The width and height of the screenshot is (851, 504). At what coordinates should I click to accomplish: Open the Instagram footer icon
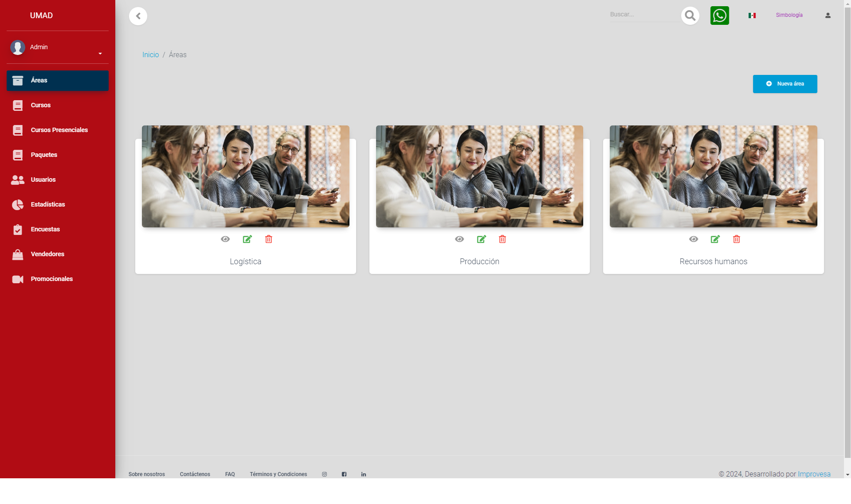coord(325,474)
